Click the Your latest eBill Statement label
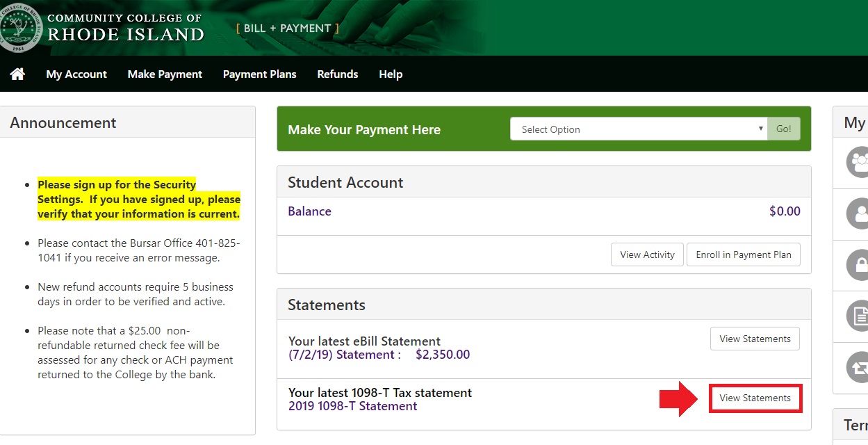The image size is (868, 445). point(365,341)
